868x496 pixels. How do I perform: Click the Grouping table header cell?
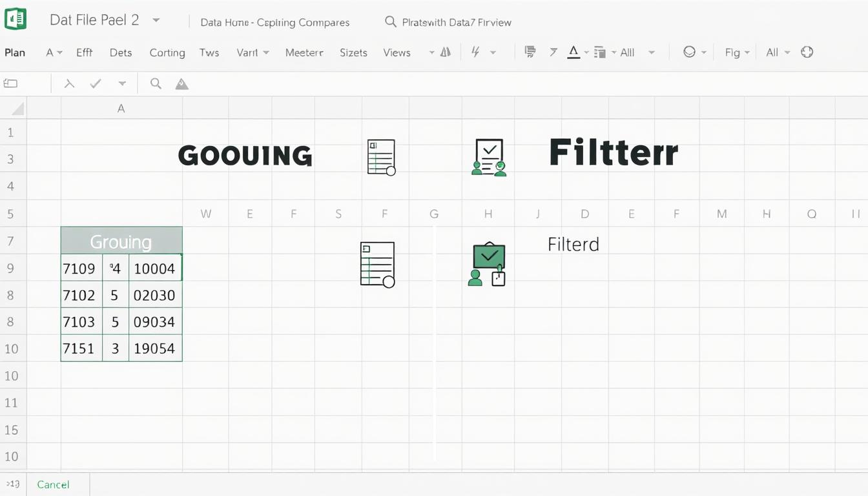pos(121,241)
